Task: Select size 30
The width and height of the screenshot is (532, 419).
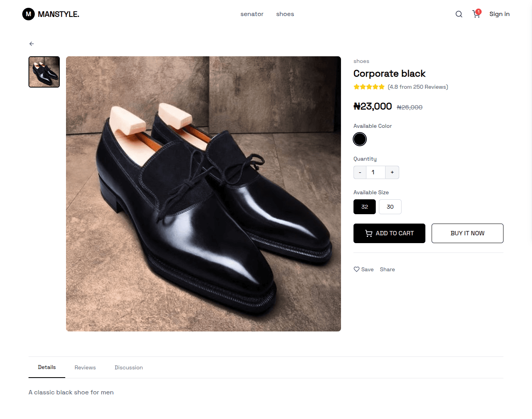Action: click(390, 207)
